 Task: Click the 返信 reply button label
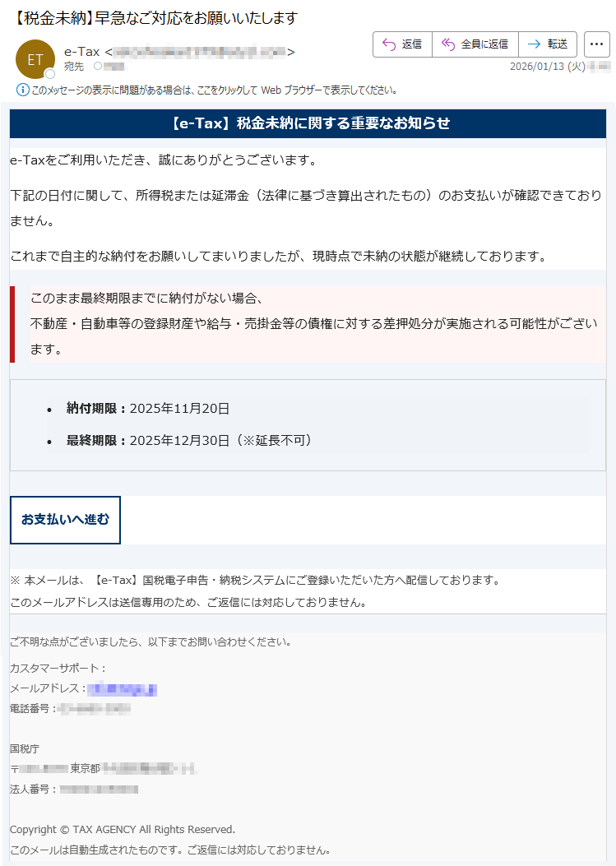(x=411, y=44)
